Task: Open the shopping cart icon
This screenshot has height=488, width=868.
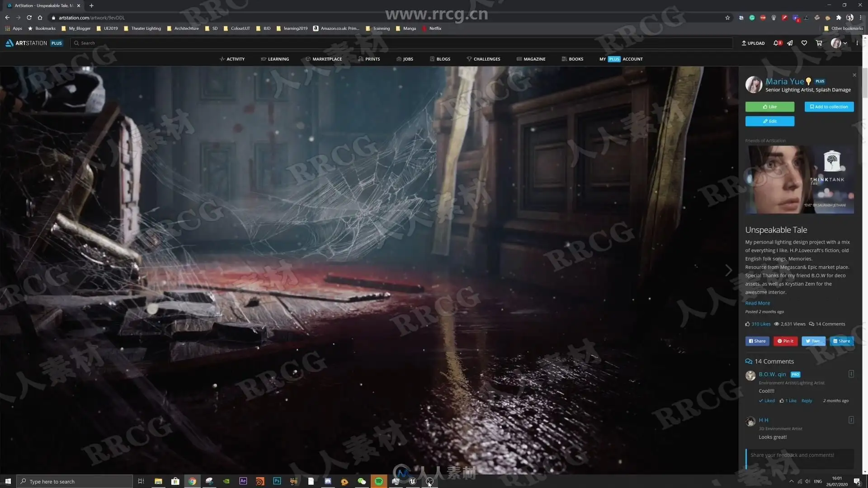Action: [x=819, y=43]
